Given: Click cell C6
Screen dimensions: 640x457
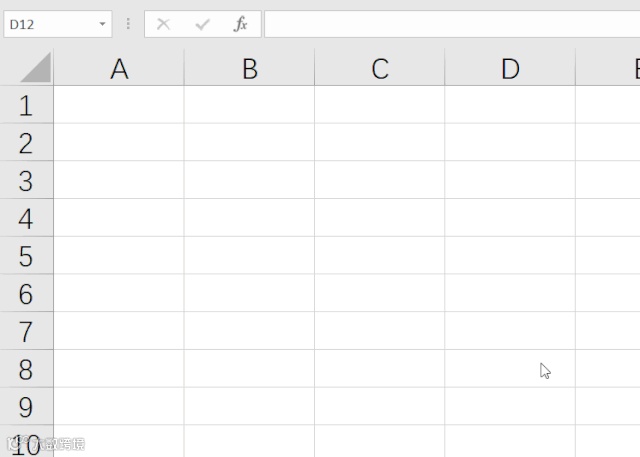Looking at the screenshot, I should [380, 294].
